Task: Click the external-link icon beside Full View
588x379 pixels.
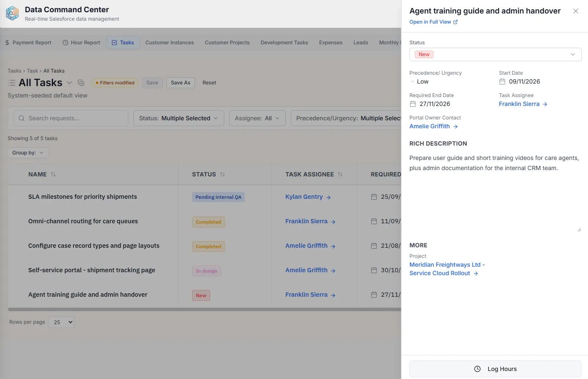Action: pyautogui.click(x=455, y=22)
